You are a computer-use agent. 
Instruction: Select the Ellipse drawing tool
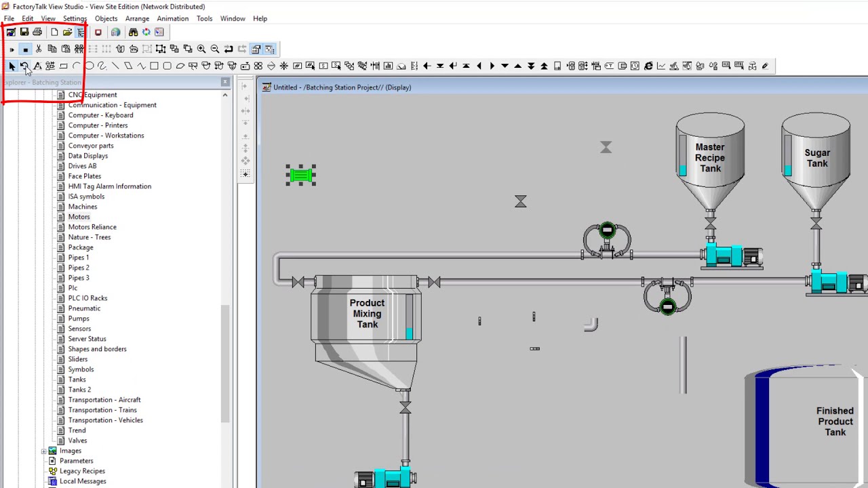coord(89,66)
